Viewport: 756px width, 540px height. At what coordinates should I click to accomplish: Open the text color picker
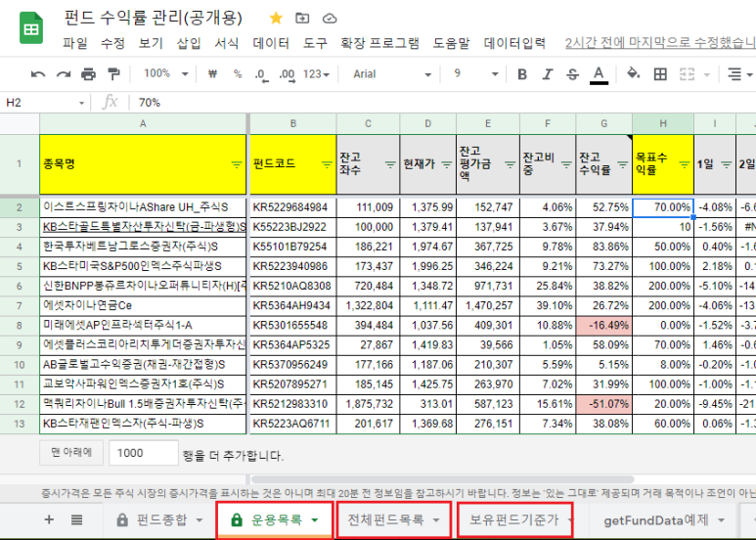click(x=599, y=74)
